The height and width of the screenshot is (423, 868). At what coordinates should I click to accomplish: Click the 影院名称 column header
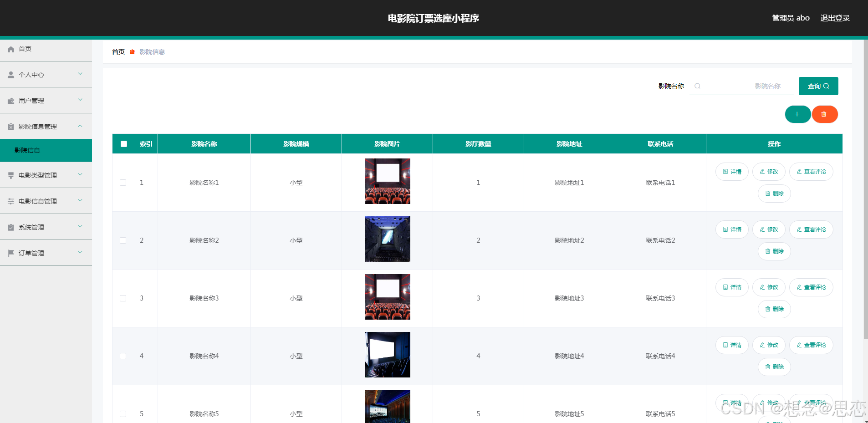coord(204,144)
